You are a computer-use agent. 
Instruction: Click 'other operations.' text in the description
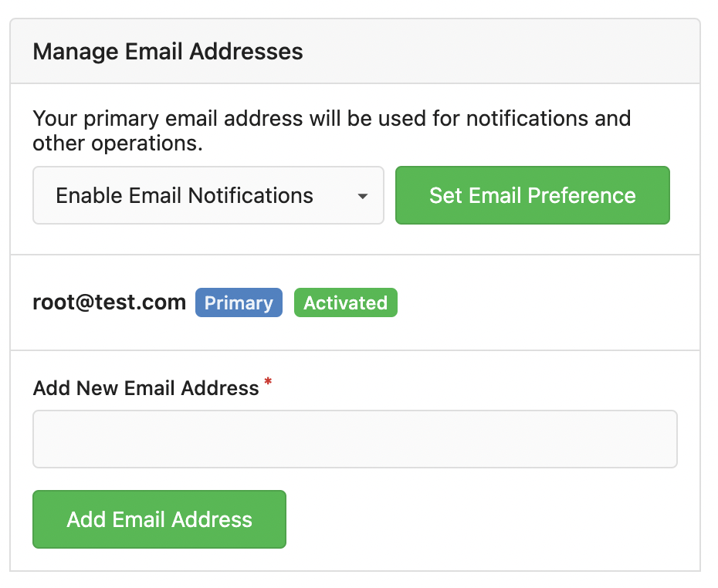coord(117,144)
